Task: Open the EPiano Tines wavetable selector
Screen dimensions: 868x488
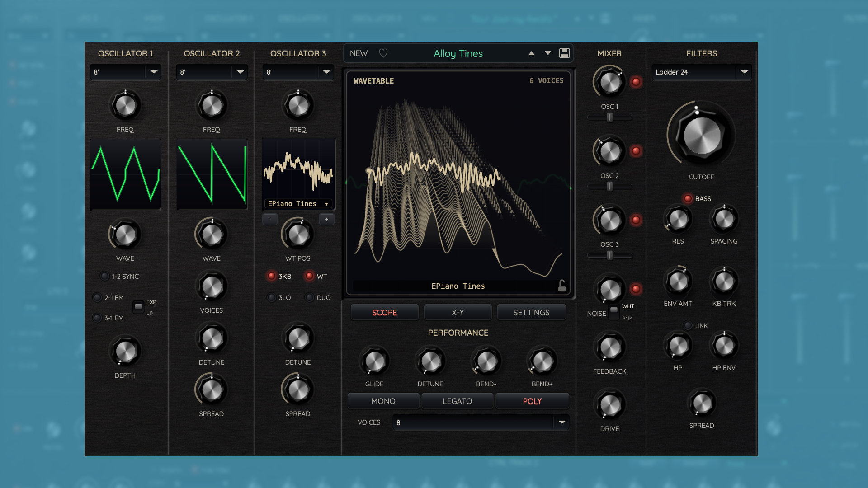Action: tap(298, 204)
